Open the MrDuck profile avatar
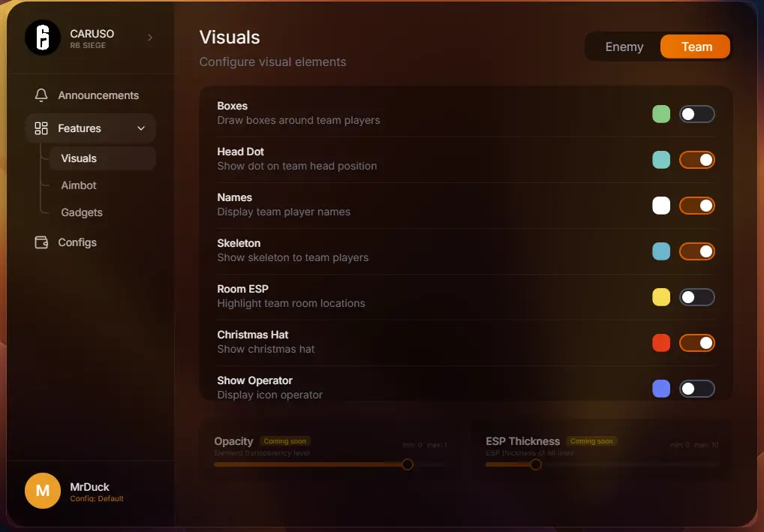The height and width of the screenshot is (532, 764). tap(43, 491)
